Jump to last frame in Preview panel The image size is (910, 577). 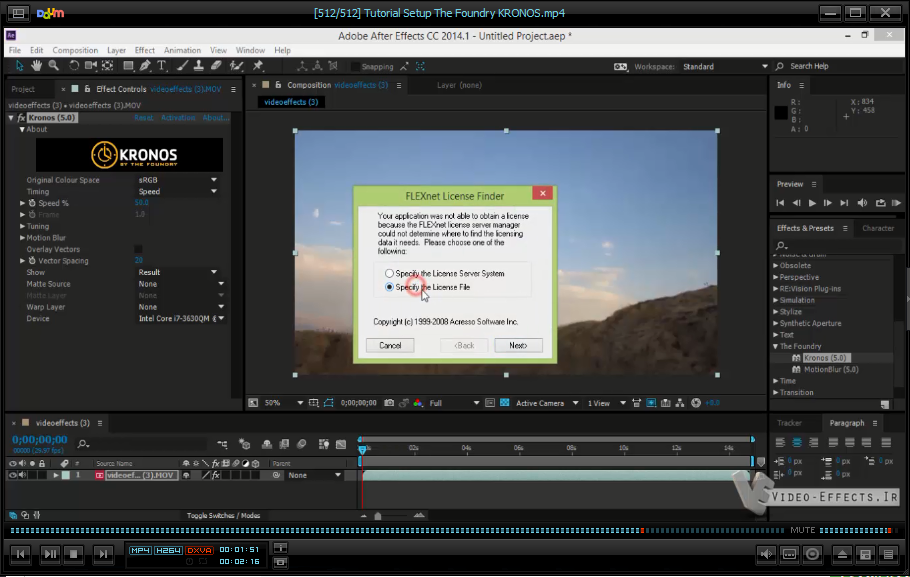(x=844, y=203)
